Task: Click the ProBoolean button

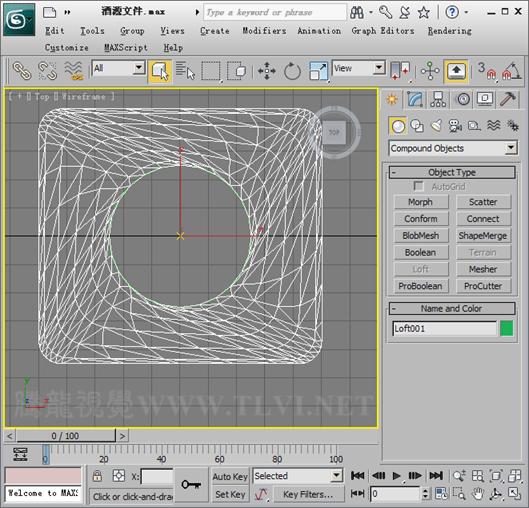Action: pos(421,286)
